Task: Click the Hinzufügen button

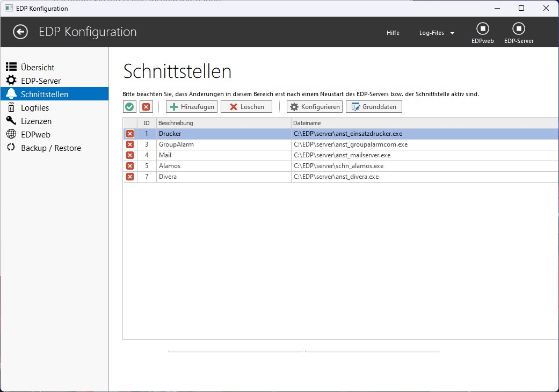Action: click(192, 106)
